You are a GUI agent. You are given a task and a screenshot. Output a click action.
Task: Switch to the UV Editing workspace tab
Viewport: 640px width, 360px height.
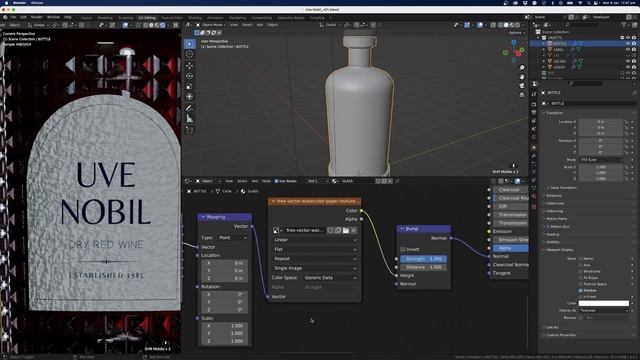pyautogui.click(x=147, y=18)
